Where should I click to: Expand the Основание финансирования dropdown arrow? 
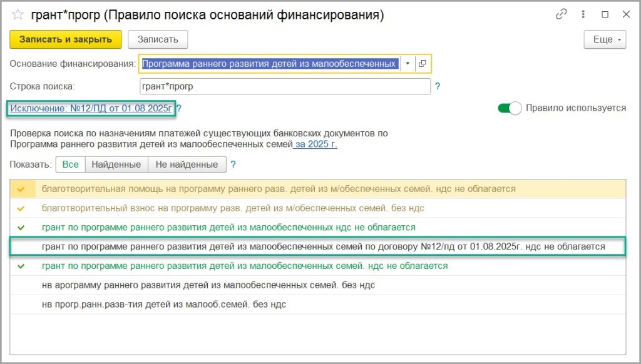click(x=408, y=63)
